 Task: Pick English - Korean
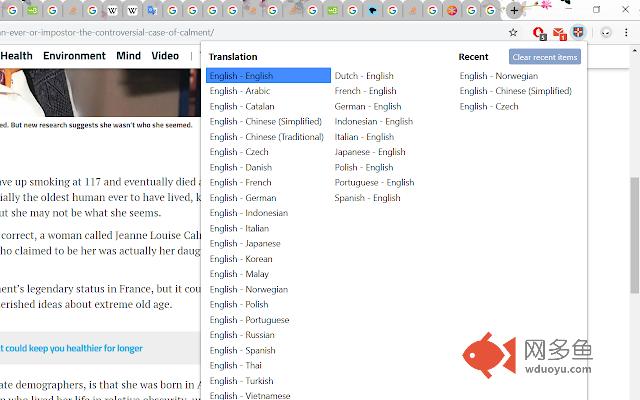coord(241,259)
